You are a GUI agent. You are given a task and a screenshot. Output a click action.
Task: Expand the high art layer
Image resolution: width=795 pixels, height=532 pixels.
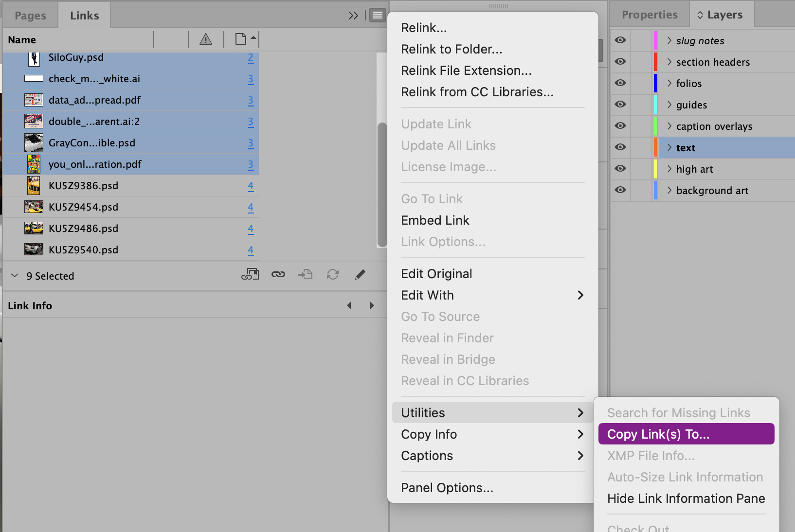(x=669, y=169)
